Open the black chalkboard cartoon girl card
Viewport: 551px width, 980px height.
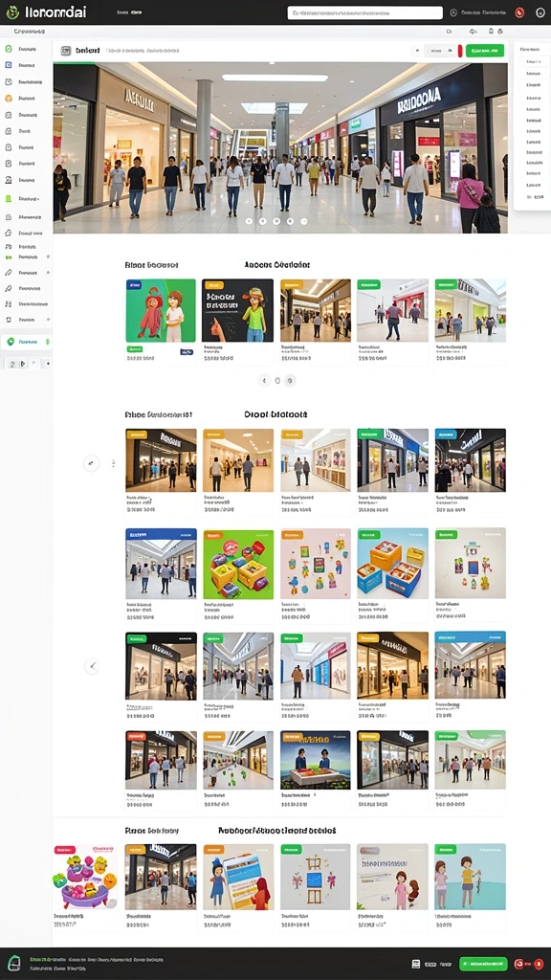click(x=237, y=311)
